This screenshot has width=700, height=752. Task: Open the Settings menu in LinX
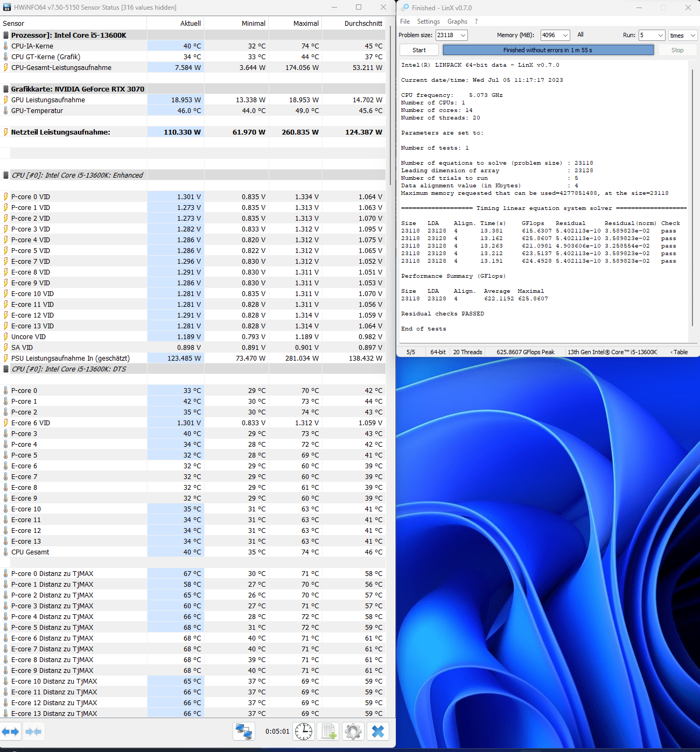429,22
